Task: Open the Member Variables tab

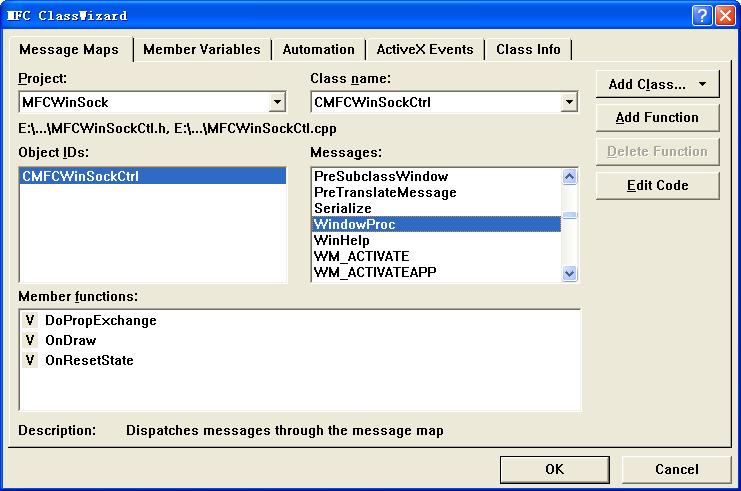Action: pyautogui.click(x=202, y=50)
